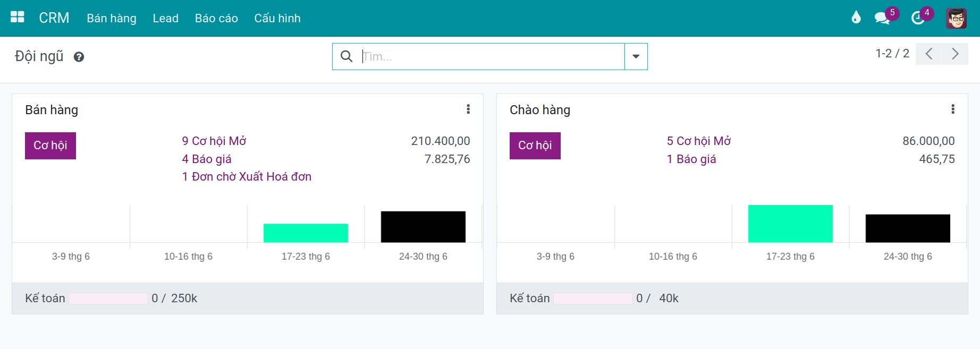Click the water drop icon in navbar
Image resolution: width=980 pixels, height=349 pixels.
pos(856,18)
